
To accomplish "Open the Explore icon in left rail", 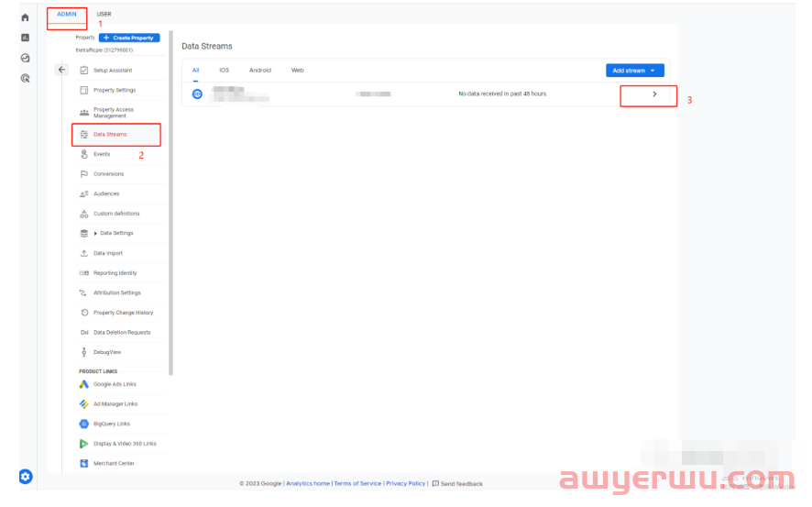I will [x=26, y=58].
